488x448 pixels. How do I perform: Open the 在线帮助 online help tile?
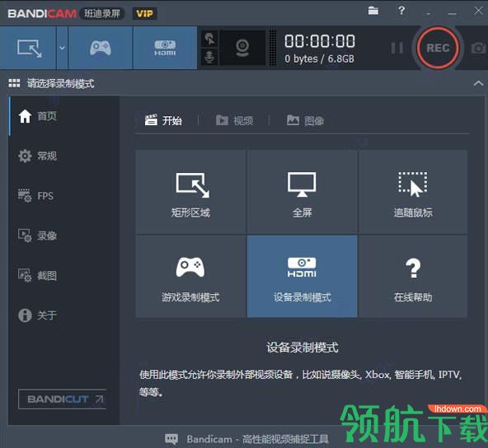[413, 277]
